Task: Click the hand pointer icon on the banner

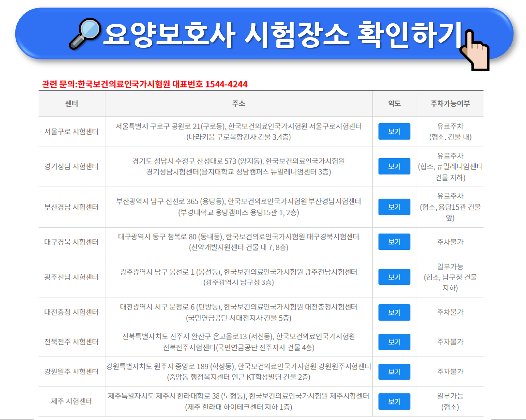Action: click(x=474, y=50)
